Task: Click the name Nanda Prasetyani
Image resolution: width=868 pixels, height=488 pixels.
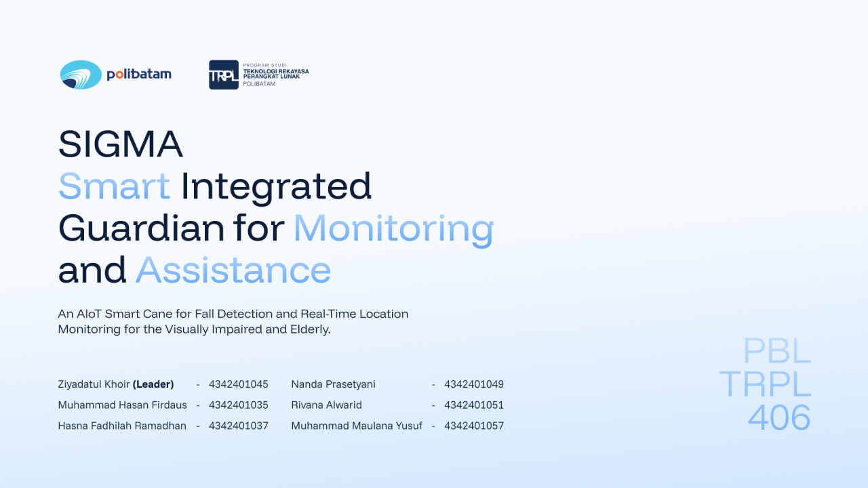Action: click(x=334, y=384)
